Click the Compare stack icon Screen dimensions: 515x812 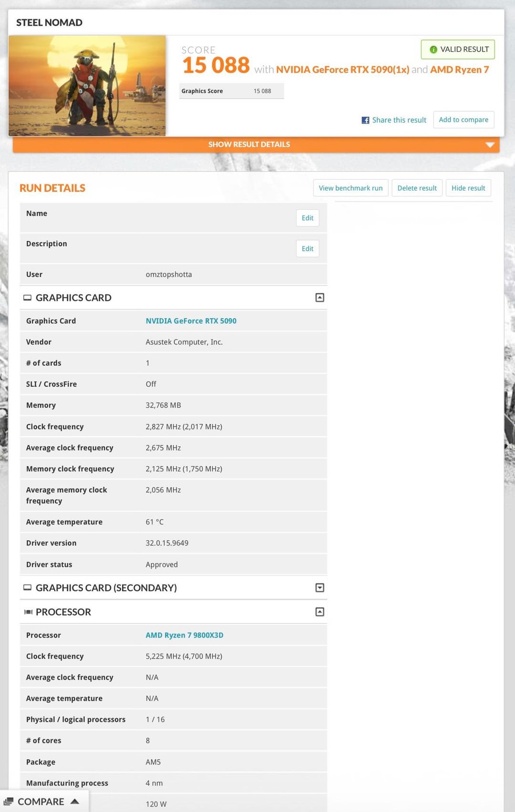click(9, 802)
